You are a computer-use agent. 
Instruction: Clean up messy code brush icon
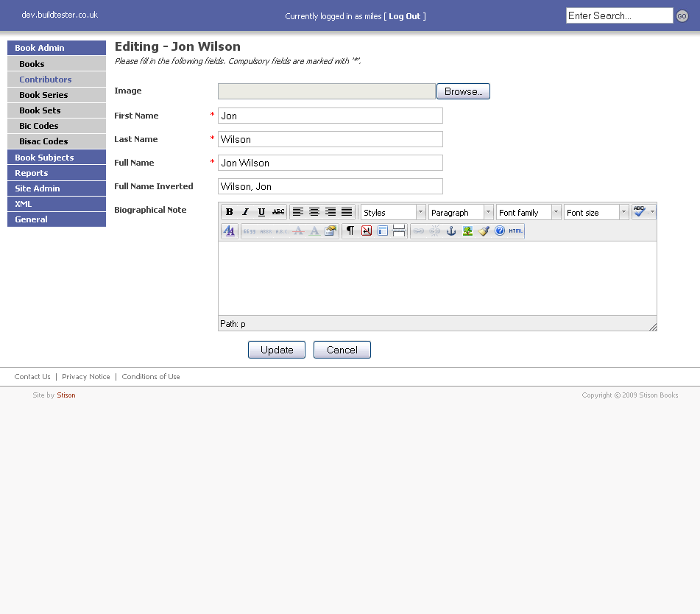pos(484,231)
